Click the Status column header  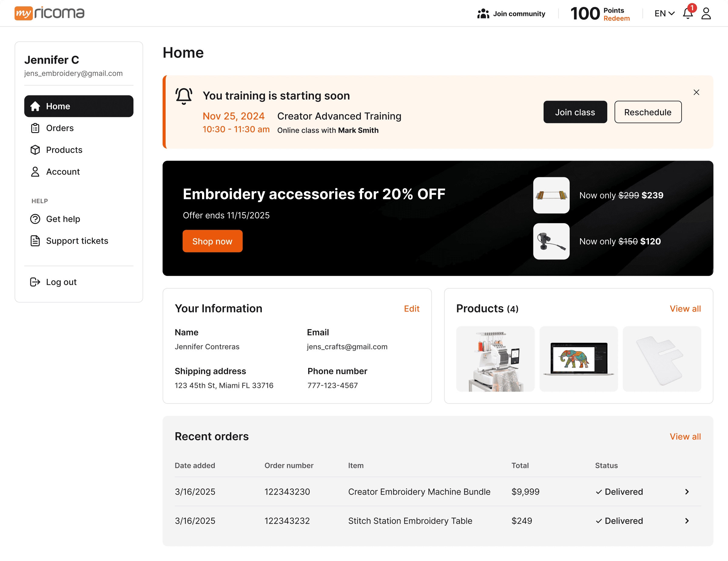click(606, 466)
